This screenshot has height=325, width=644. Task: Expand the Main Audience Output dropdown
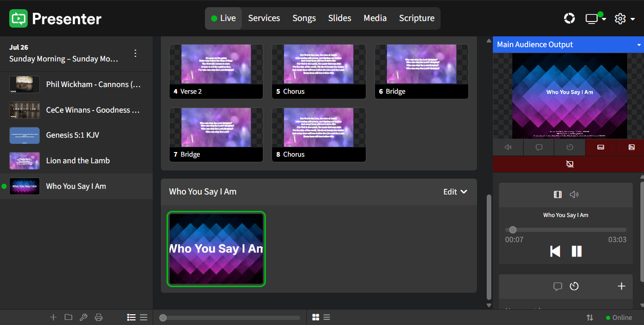click(x=639, y=45)
